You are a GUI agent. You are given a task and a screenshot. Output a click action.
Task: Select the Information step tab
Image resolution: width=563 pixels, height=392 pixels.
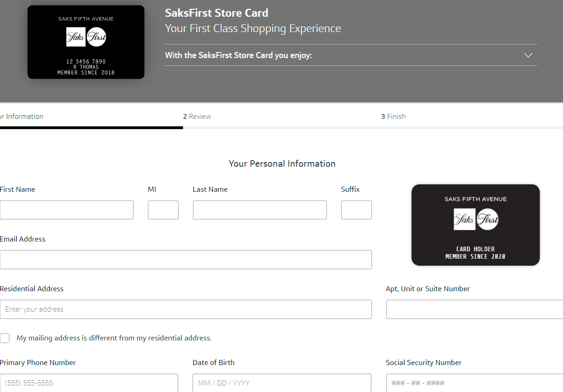22,117
